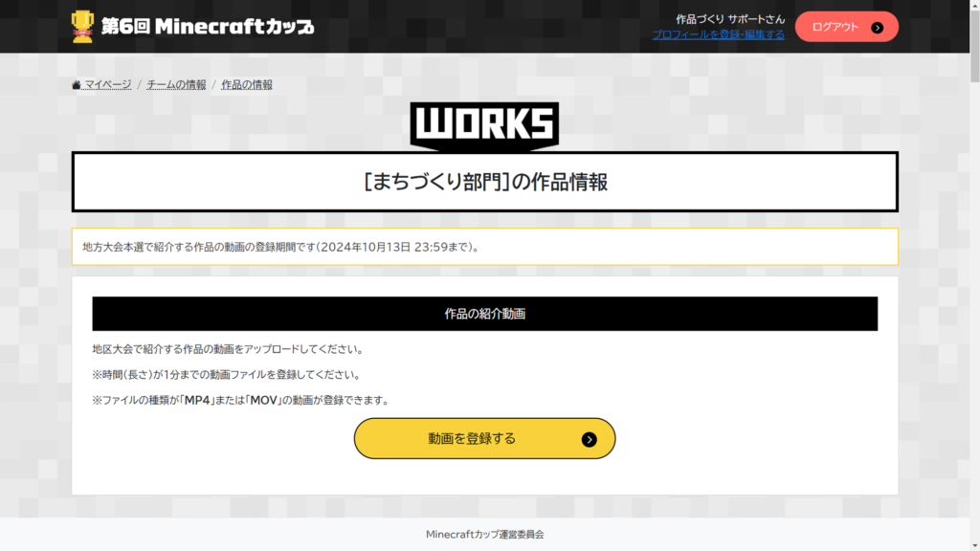Select 作品の情報 in the breadcrumb
The width and height of the screenshot is (980, 551).
click(247, 85)
